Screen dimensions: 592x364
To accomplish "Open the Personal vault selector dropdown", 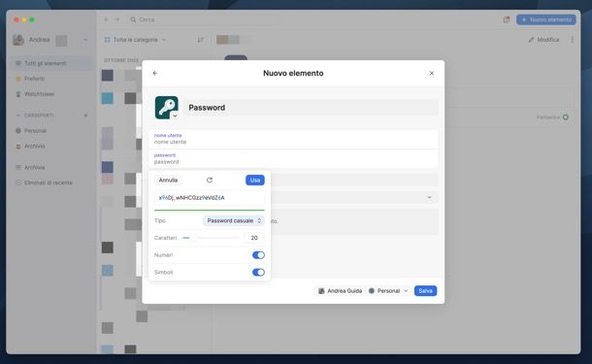I will pyautogui.click(x=388, y=291).
